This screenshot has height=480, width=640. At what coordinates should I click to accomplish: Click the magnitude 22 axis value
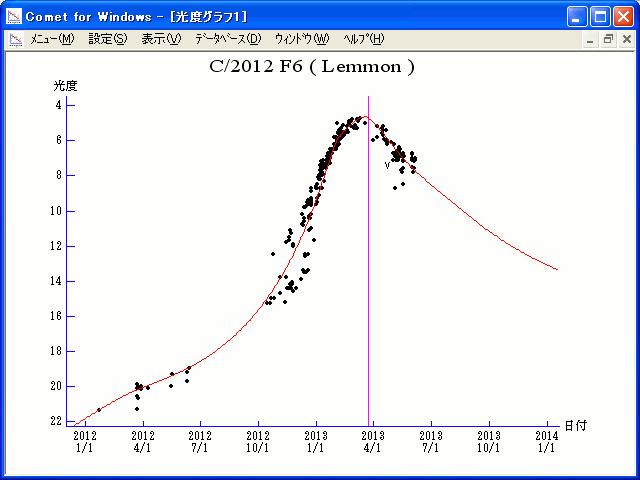pyautogui.click(x=56, y=421)
